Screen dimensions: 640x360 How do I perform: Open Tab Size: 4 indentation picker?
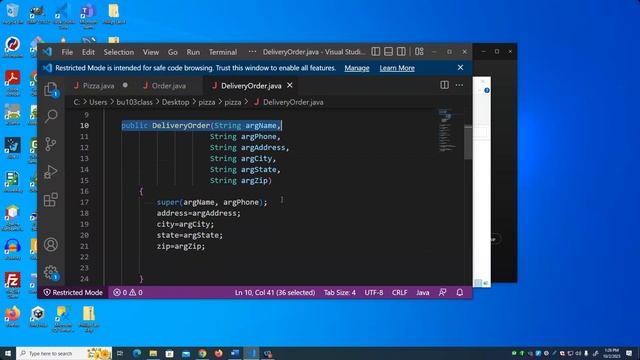340,292
